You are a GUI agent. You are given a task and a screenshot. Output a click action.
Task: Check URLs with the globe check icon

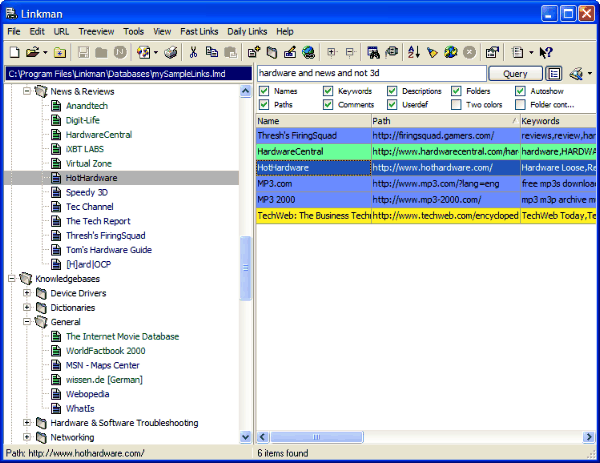[x=451, y=52]
